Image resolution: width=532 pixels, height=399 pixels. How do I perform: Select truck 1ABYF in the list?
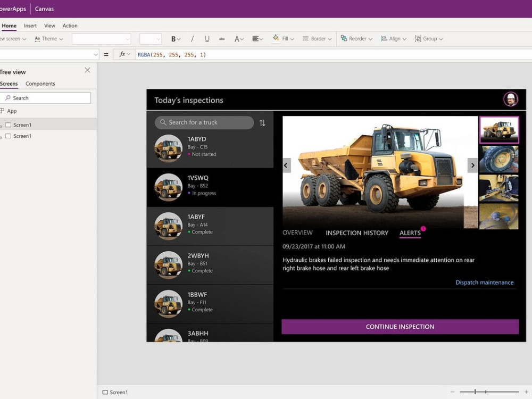pos(210,226)
